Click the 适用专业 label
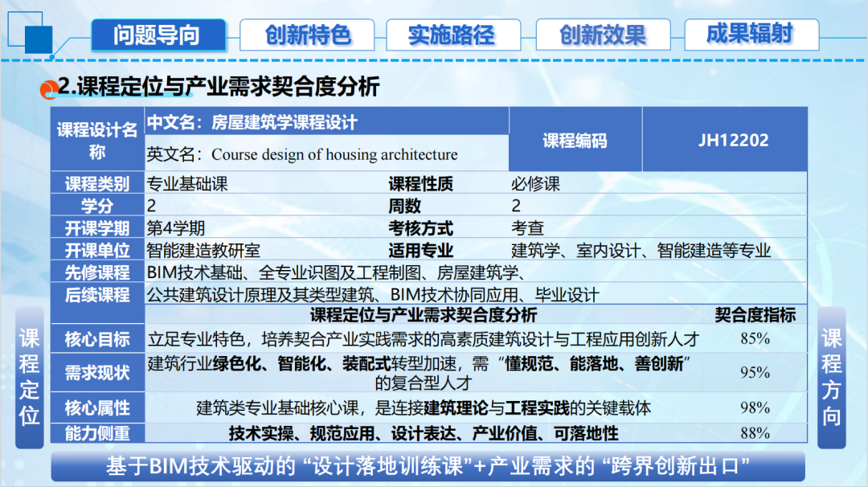 click(x=420, y=250)
